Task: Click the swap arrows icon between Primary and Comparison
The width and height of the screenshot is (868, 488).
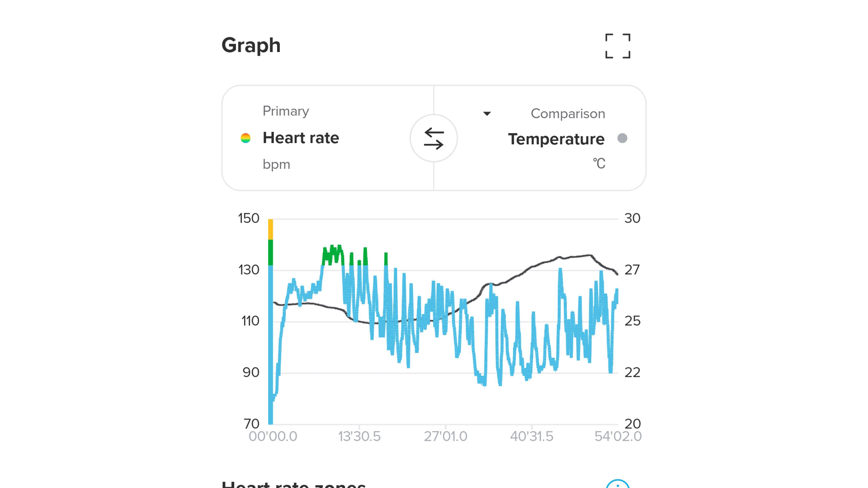Action: click(x=434, y=138)
